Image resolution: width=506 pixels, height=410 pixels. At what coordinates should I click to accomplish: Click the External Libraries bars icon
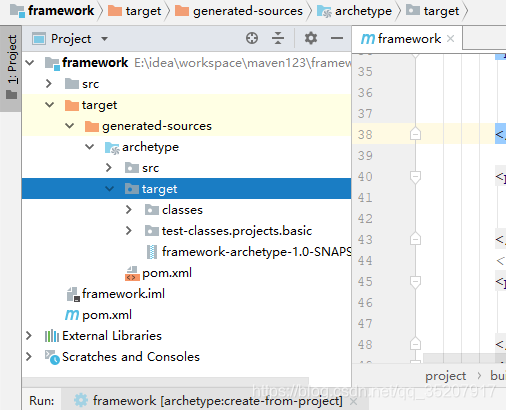click(x=52, y=336)
